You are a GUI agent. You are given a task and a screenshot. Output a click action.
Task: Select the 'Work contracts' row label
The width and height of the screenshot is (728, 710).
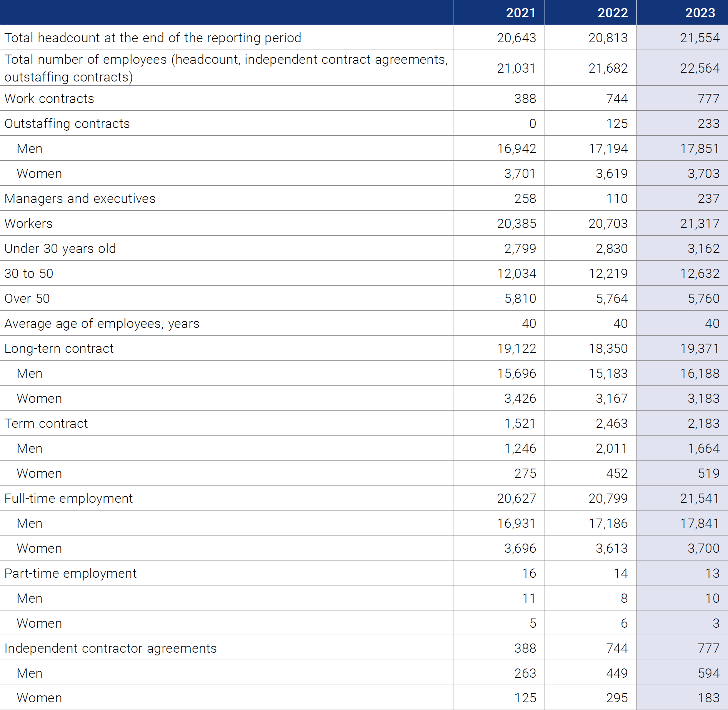pyautogui.click(x=49, y=98)
